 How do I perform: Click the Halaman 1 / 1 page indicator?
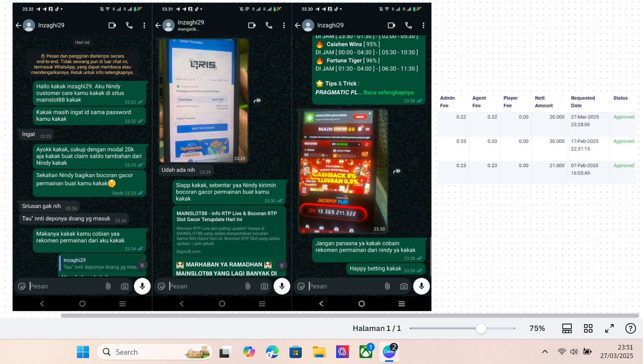[376, 328]
